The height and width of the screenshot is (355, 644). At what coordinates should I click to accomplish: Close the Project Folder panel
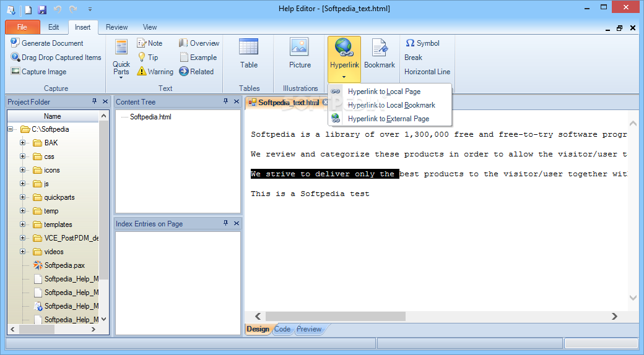click(105, 101)
